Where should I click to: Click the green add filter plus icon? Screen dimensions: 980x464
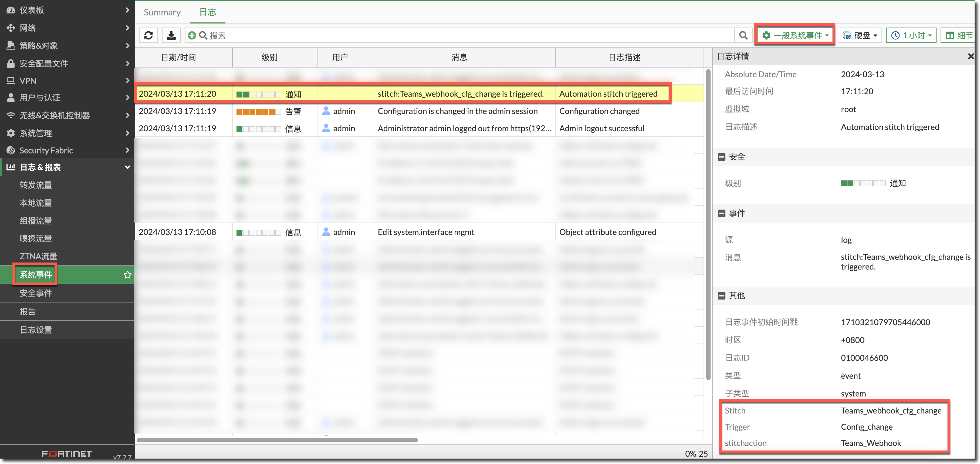192,35
